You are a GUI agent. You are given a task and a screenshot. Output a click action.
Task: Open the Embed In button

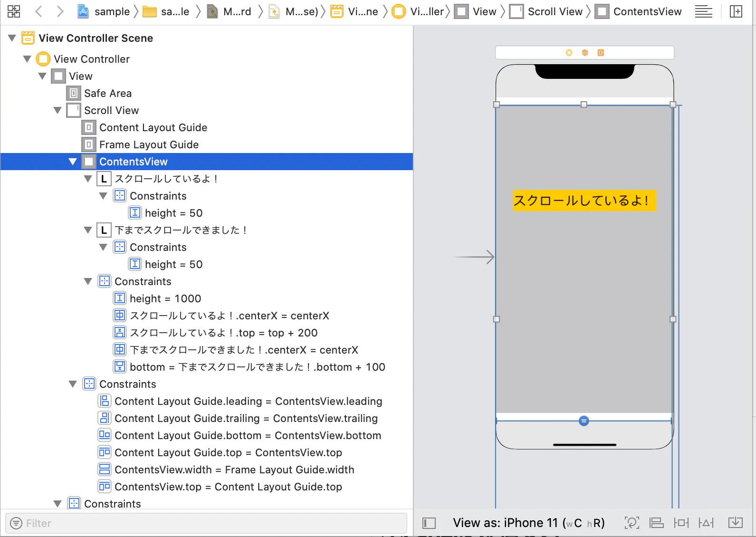point(735,523)
